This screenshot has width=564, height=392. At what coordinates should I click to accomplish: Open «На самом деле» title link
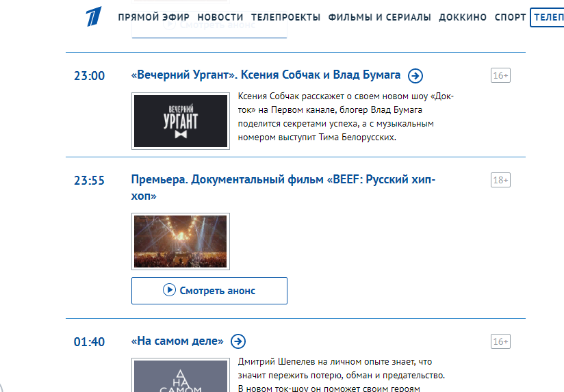click(x=177, y=341)
